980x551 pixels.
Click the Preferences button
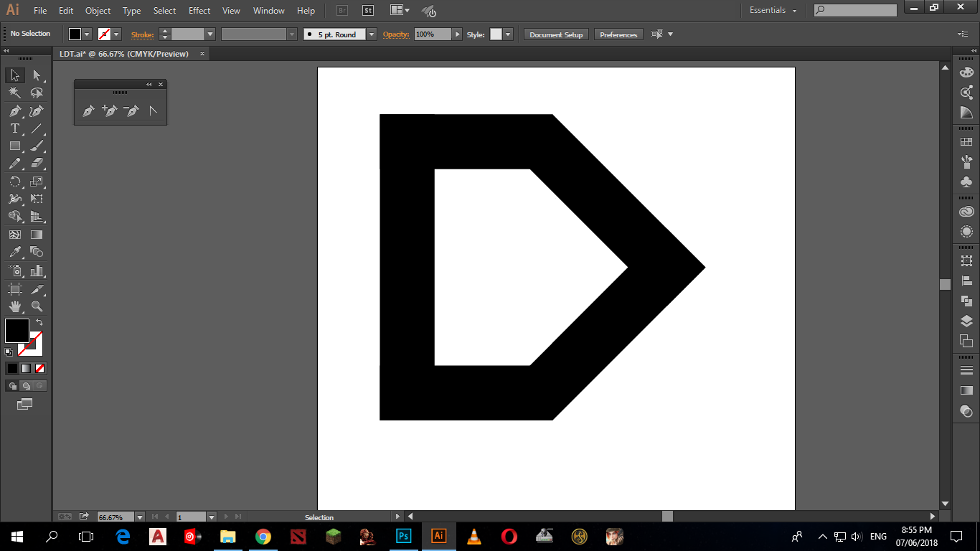(618, 34)
